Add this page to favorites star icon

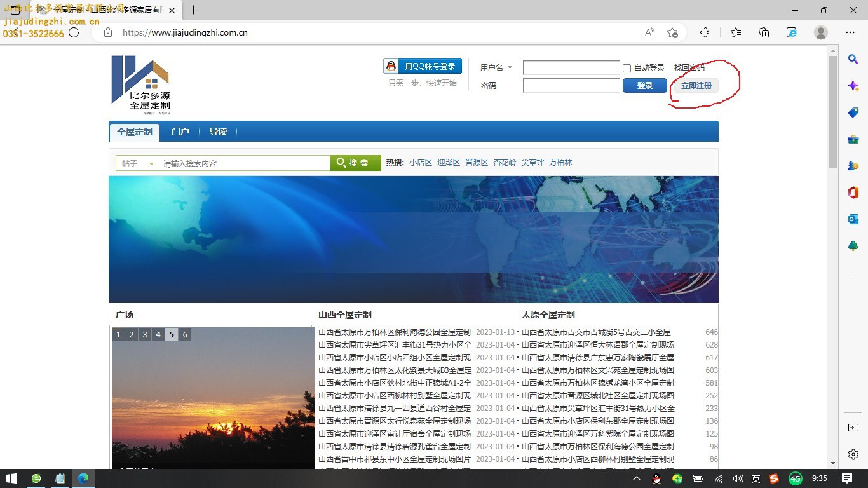[673, 32]
